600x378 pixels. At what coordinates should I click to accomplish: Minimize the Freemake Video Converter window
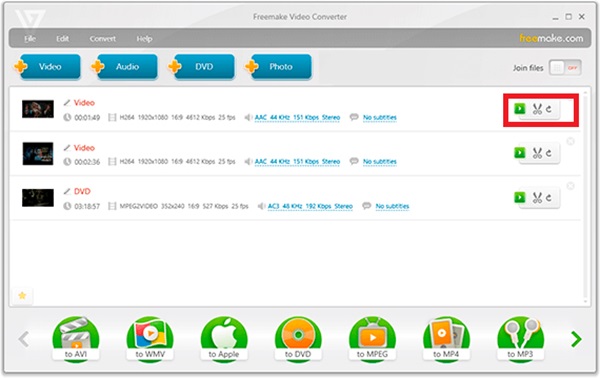tap(555, 17)
